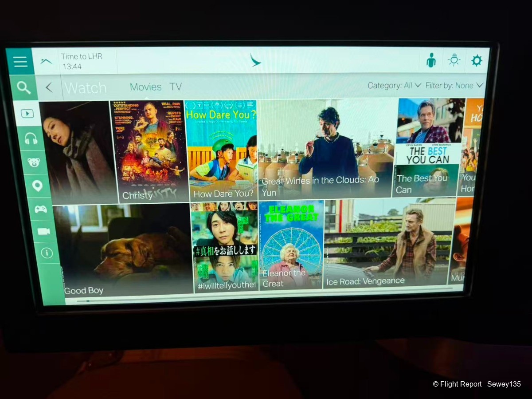The width and height of the screenshot is (532, 399).
Task: Switch to the TV tab
Action: (x=176, y=87)
